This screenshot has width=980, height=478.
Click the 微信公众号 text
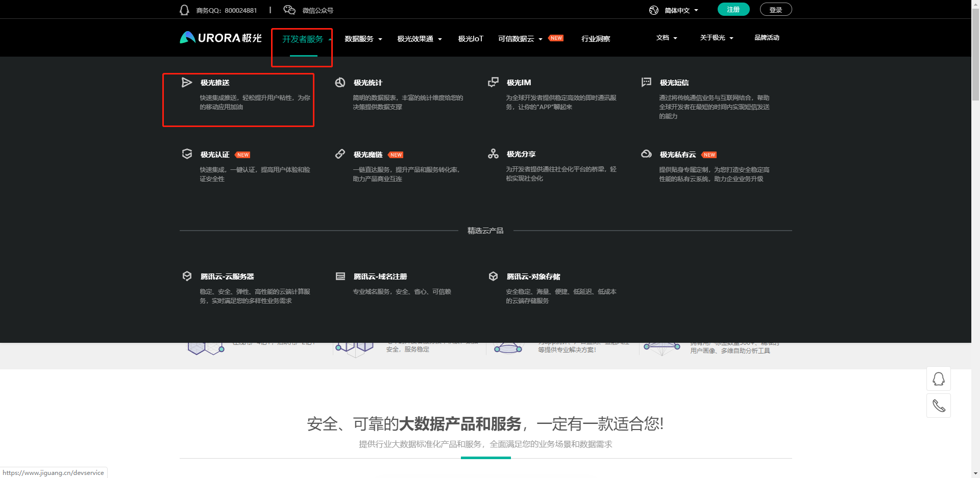pyautogui.click(x=317, y=10)
